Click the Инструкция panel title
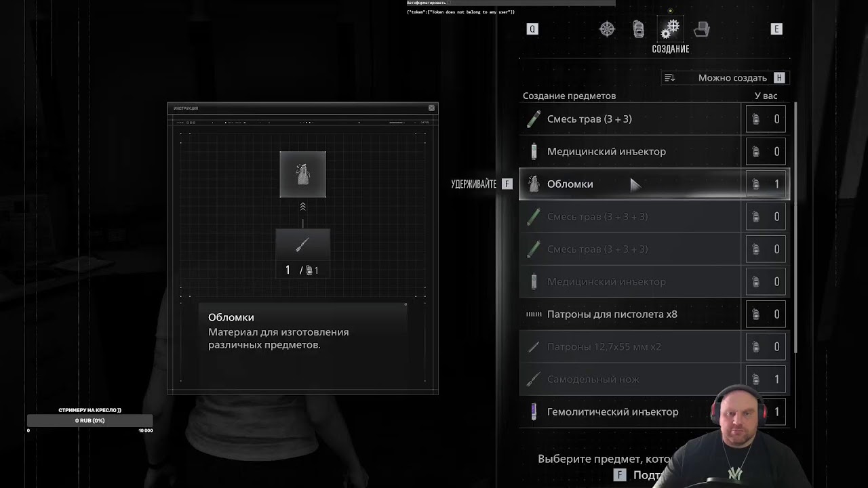This screenshot has width=868, height=488. click(186, 108)
